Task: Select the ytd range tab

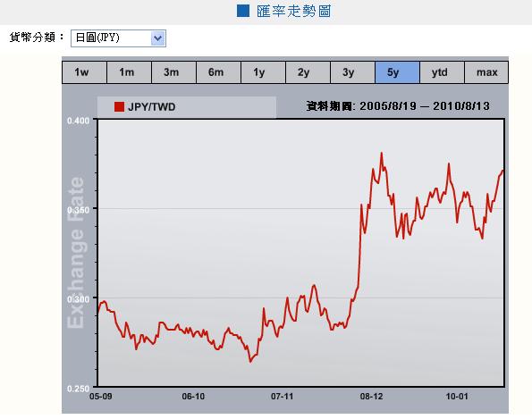Action: [442, 72]
